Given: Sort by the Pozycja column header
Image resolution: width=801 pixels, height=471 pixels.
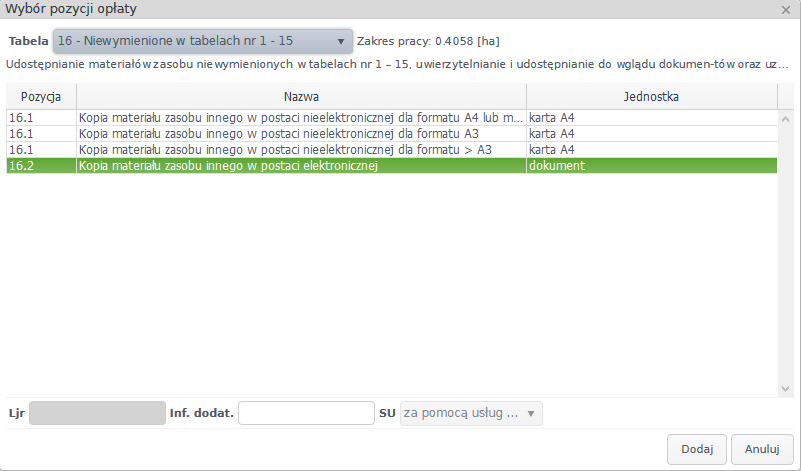Looking at the screenshot, I should click(x=41, y=97).
